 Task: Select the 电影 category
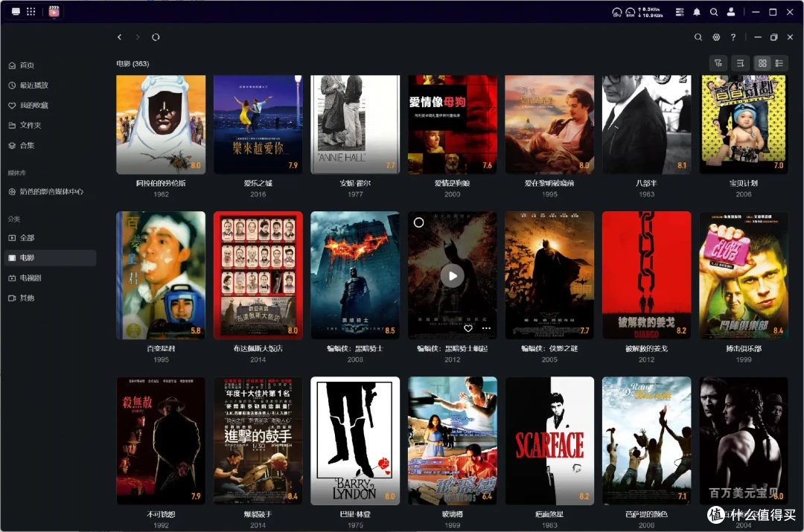point(50,257)
